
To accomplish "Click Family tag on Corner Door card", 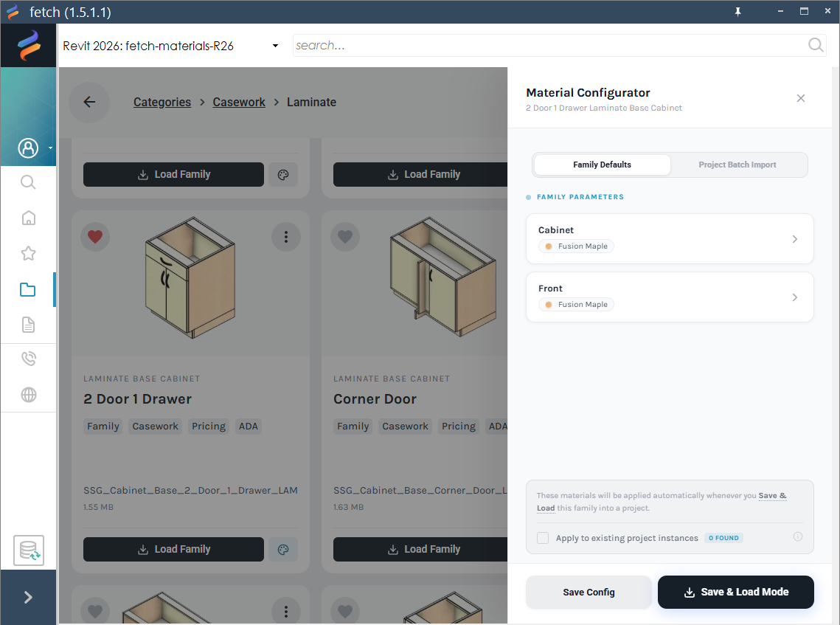I will (353, 427).
